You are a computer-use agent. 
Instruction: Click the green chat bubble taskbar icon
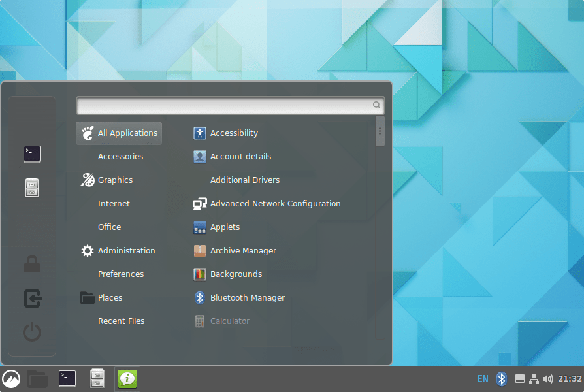pyautogui.click(x=127, y=378)
